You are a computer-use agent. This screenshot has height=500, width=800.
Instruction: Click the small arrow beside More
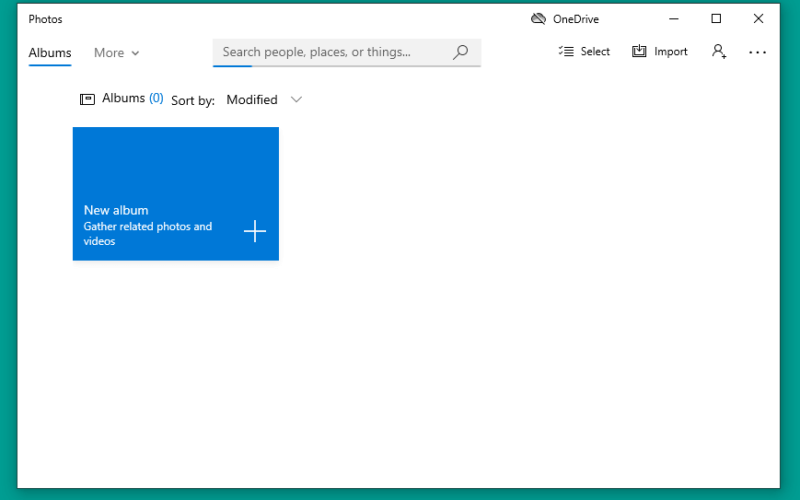coord(135,53)
